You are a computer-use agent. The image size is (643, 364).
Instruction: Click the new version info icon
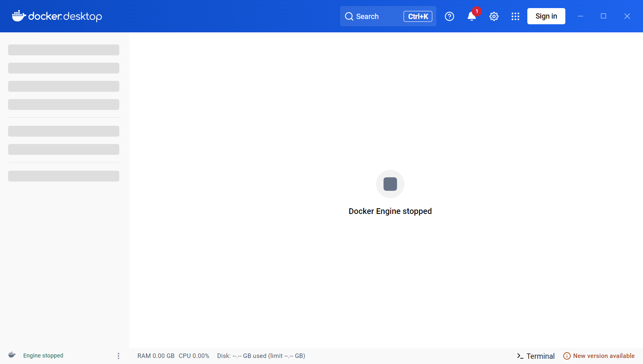(567, 356)
